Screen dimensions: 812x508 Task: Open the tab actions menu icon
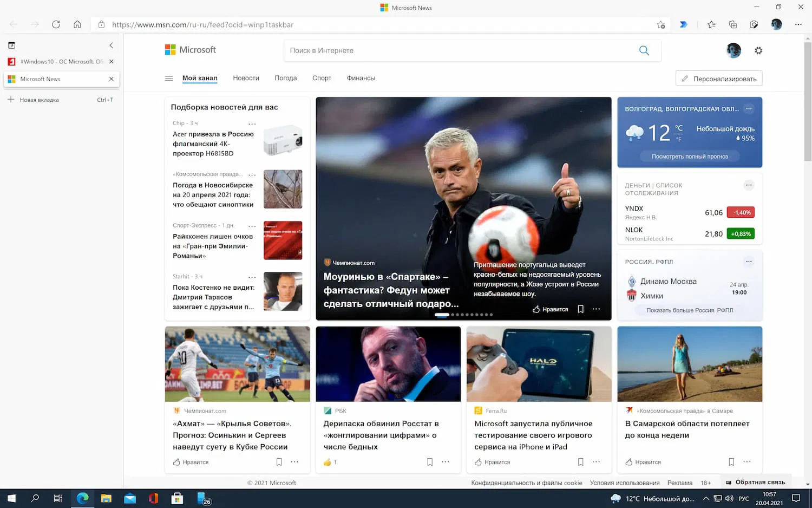click(11, 45)
